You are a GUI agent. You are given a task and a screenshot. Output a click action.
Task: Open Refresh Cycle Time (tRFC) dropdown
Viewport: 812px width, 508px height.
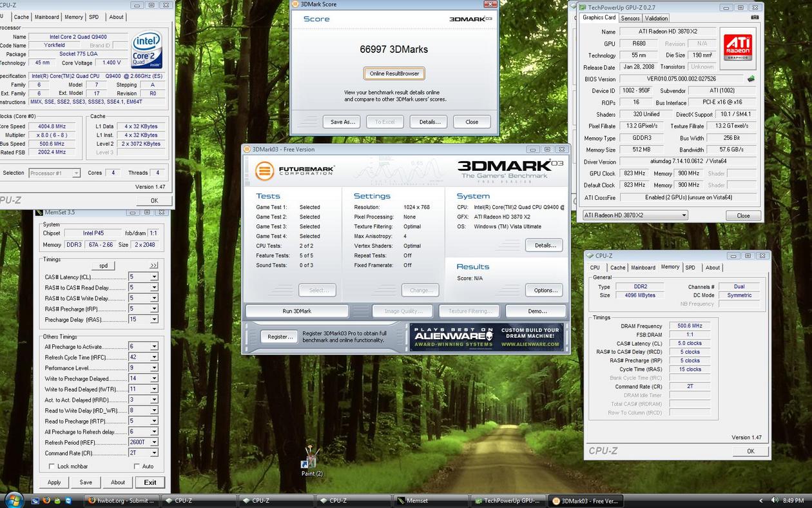tap(154, 357)
